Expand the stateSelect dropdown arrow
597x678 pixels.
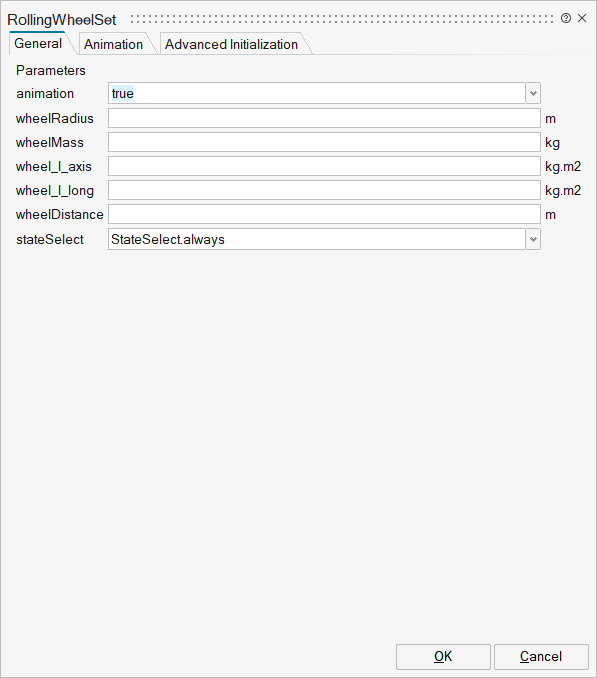pos(533,240)
